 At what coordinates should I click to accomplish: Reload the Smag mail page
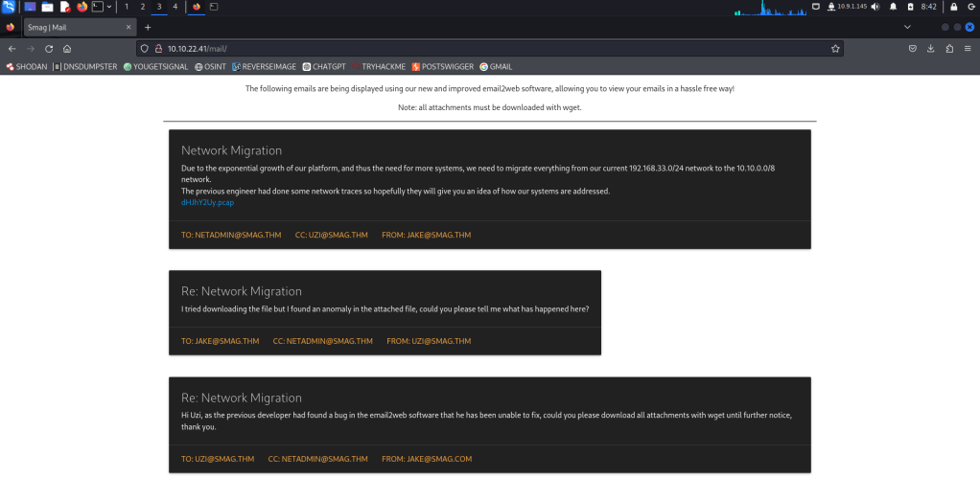click(49, 48)
